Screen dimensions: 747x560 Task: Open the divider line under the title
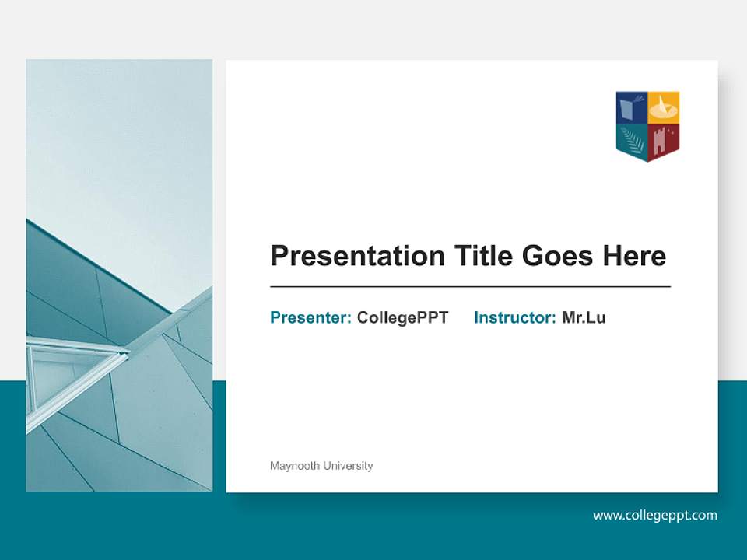tap(469, 284)
